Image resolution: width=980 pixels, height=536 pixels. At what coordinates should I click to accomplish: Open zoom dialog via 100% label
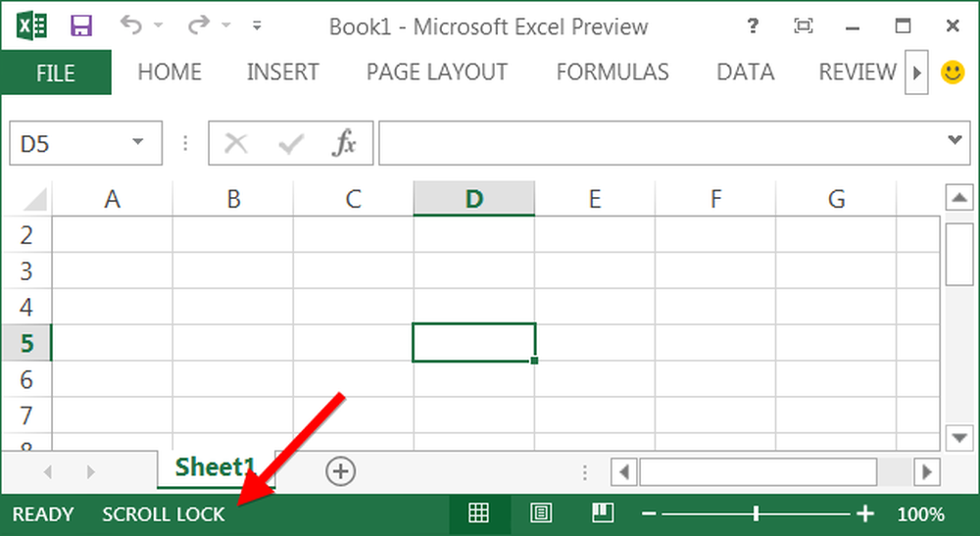tap(920, 514)
